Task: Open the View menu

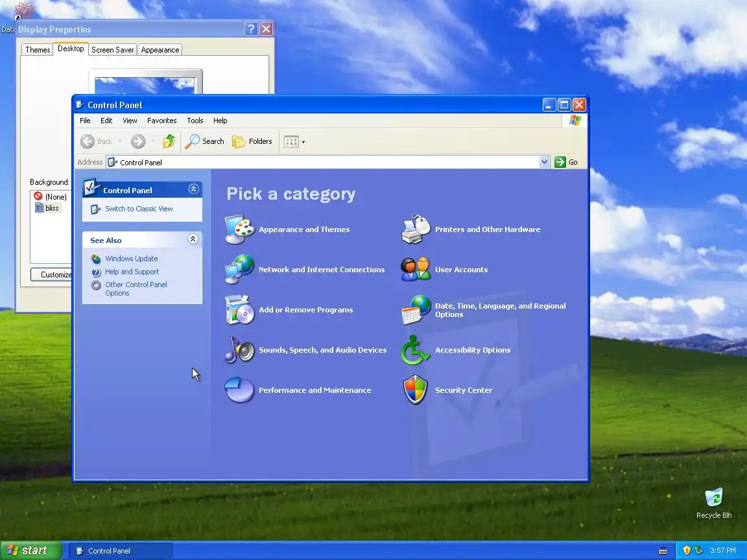Action: pyautogui.click(x=130, y=121)
